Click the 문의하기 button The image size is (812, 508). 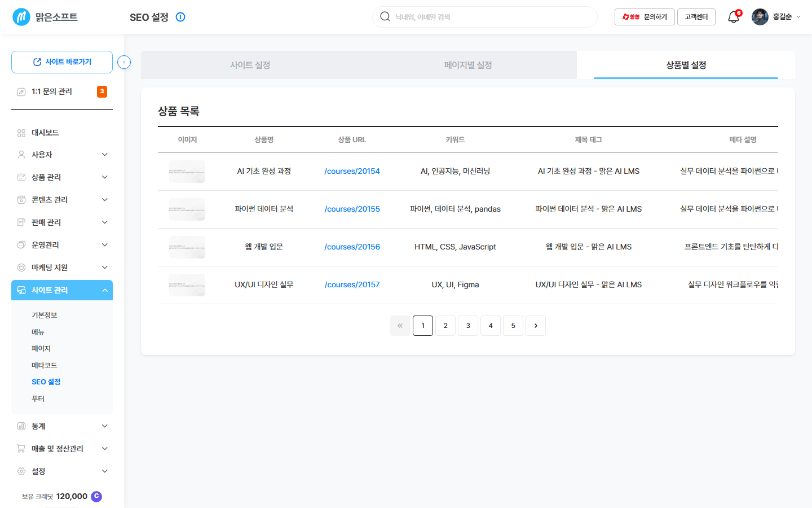click(645, 17)
